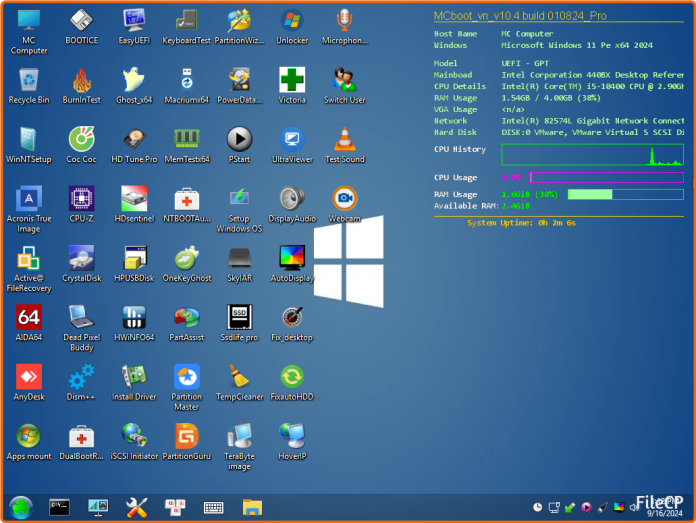Viewport: 696px width, 523px height.
Task: Open SkyIAR shortcut
Action: tap(239, 264)
